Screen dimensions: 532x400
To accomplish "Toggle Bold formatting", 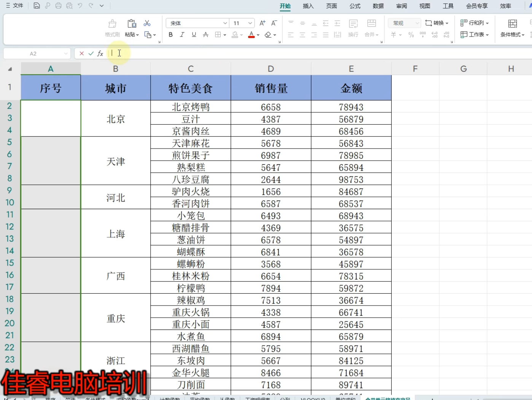I will (170, 35).
